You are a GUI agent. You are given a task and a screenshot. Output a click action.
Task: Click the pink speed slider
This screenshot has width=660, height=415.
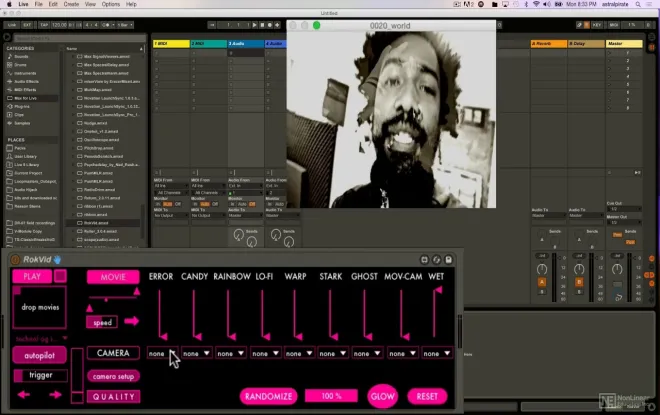pos(102,322)
